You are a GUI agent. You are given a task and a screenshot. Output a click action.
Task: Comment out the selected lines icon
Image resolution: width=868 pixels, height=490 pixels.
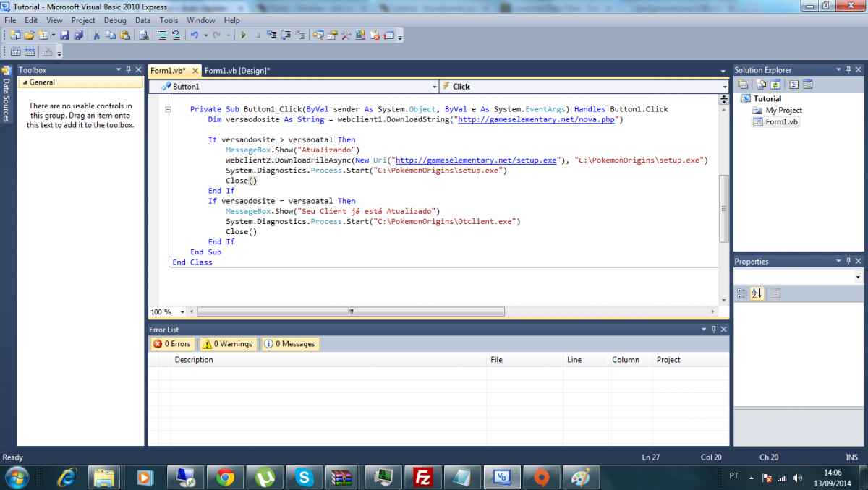tap(163, 35)
